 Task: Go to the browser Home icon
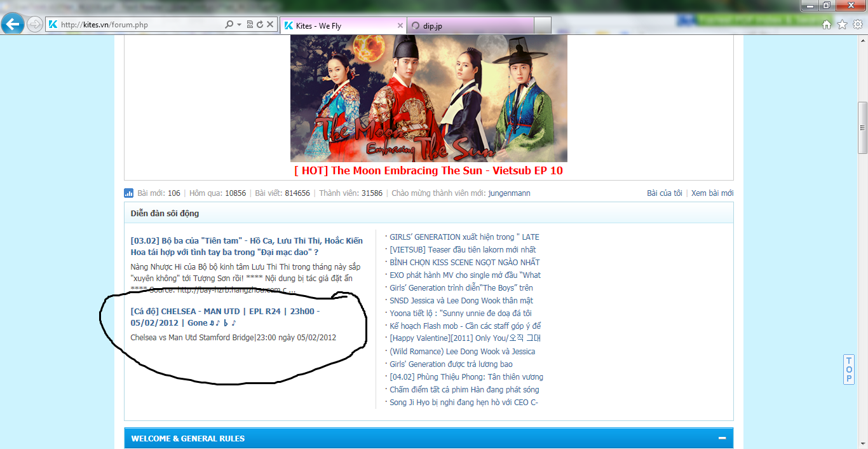[827, 25]
